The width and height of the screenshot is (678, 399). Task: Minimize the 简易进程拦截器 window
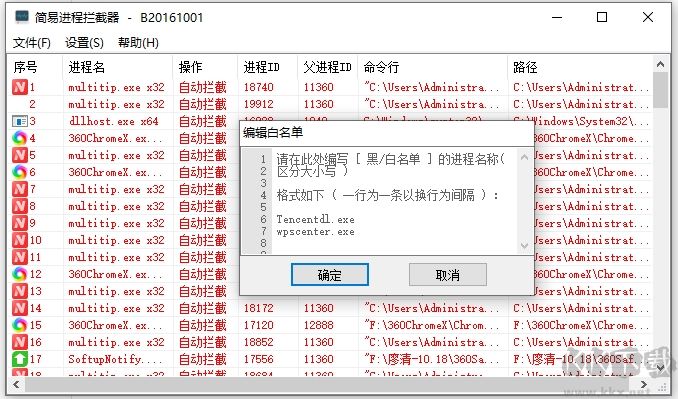pyautogui.click(x=557, y=17)
